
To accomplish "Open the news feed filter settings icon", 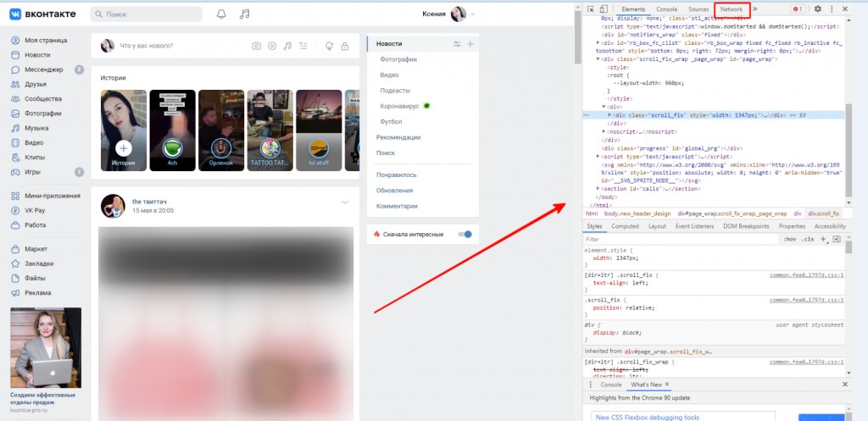I will [x=458, y=43].
